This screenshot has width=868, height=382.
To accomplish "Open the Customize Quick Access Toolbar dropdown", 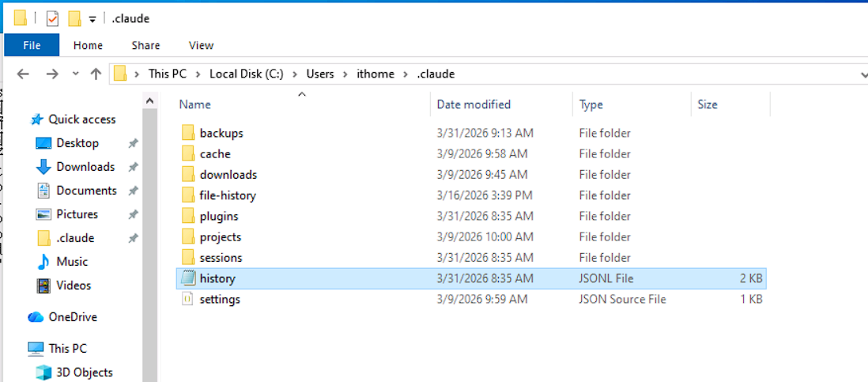I will [92, 19].
